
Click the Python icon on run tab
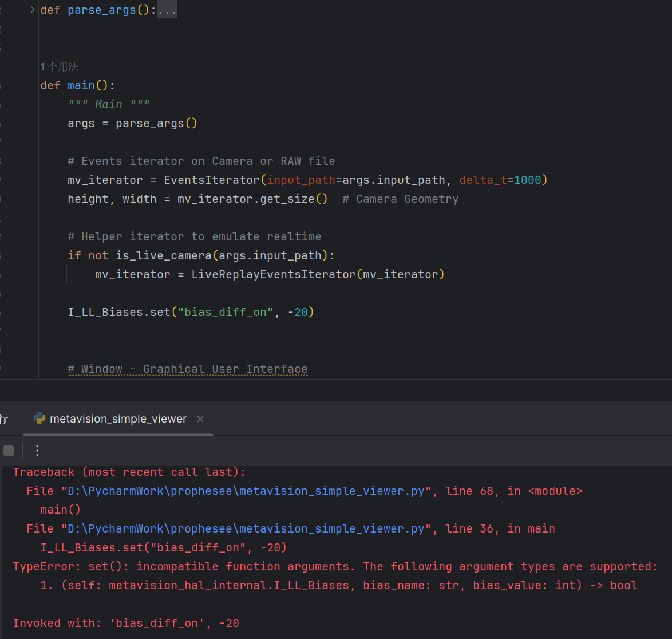coord(39,419)
